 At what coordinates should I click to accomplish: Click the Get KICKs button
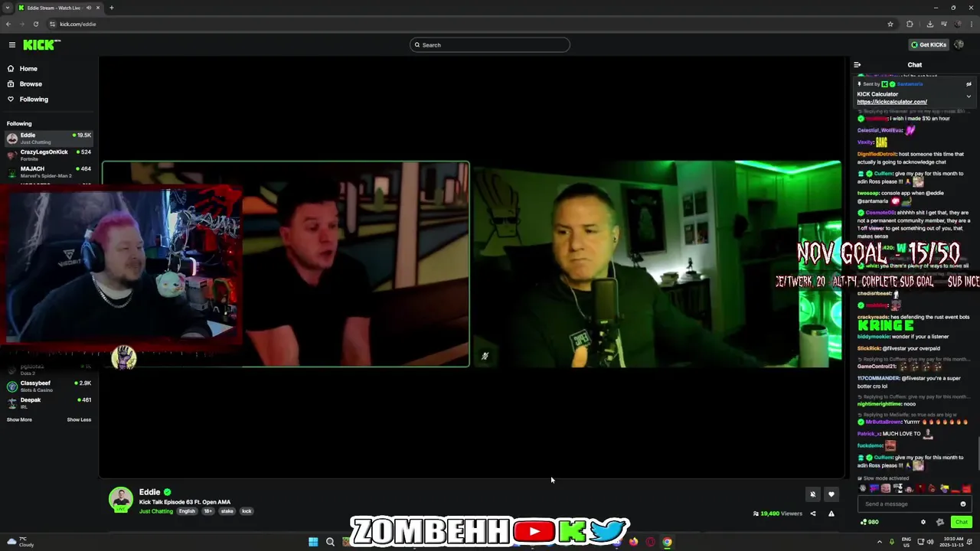coord(929,45)
